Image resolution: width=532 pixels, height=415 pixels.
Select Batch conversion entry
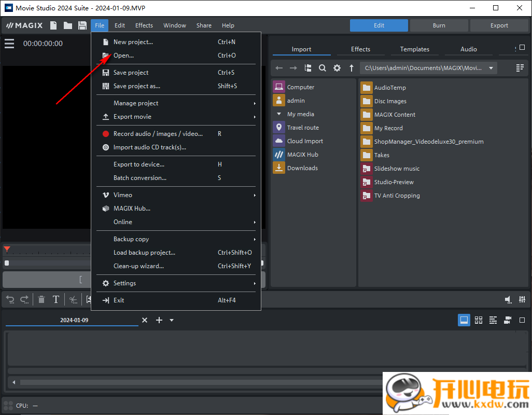pyautogui.click(x=176, y=178)
